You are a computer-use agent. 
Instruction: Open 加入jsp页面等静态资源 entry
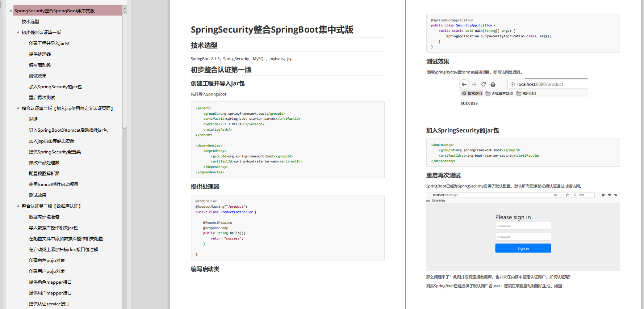click(x=51, y=141)
